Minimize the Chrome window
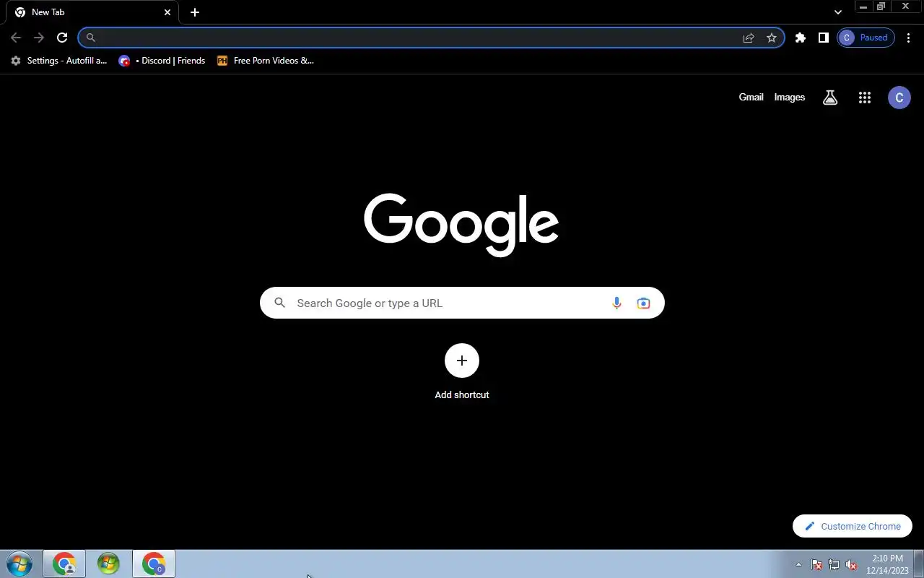 [x=863, y=7]
